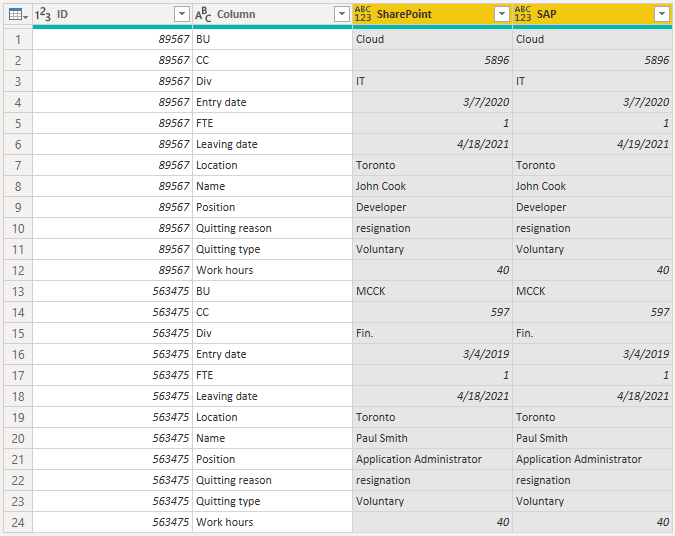Click SharePoint cell Cloud in row 1

click(x=432, y=39)
